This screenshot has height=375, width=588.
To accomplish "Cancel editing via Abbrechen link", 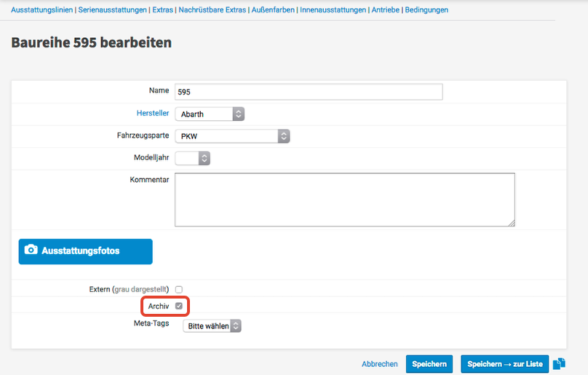I will point(380,364).
